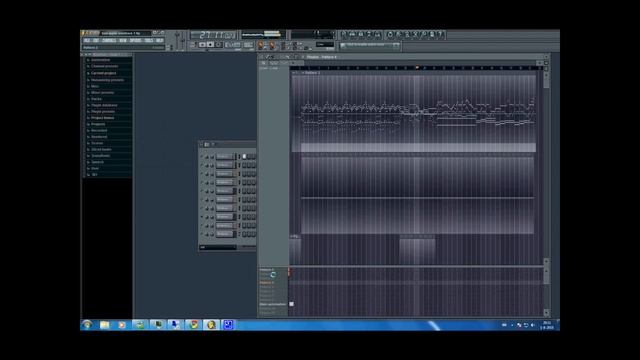The height and width of the screenshot is (360, 640).
Task: Click the first icon of the second shortcut group
Action: [390, 35]
